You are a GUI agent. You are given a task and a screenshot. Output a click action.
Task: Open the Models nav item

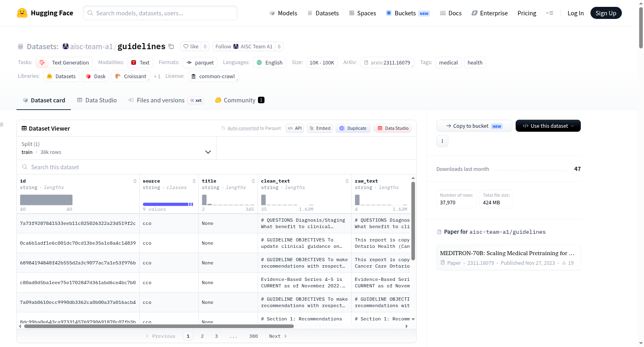[x=283, y=13]
